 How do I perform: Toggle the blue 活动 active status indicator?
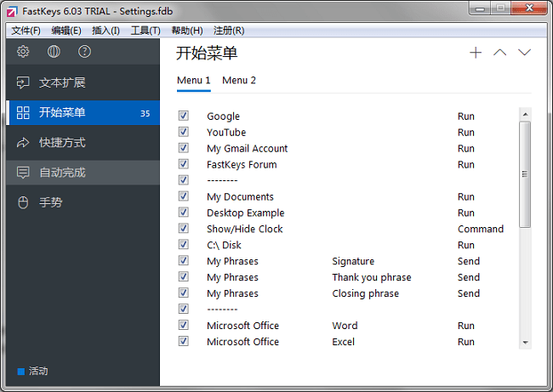point(22,372)
